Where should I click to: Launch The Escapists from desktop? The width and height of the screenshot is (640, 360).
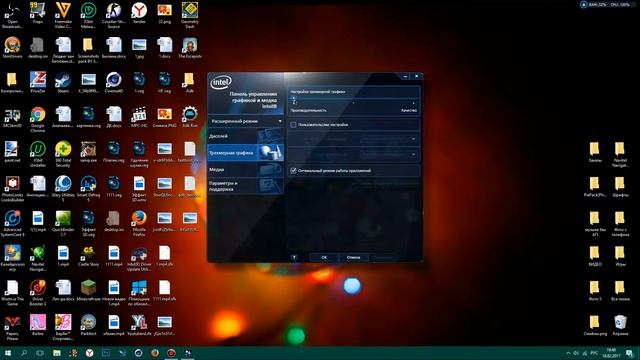point(190,48)
